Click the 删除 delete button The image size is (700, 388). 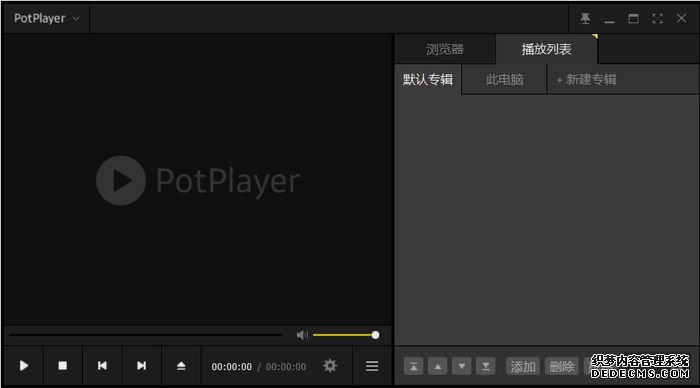[562, 367]
